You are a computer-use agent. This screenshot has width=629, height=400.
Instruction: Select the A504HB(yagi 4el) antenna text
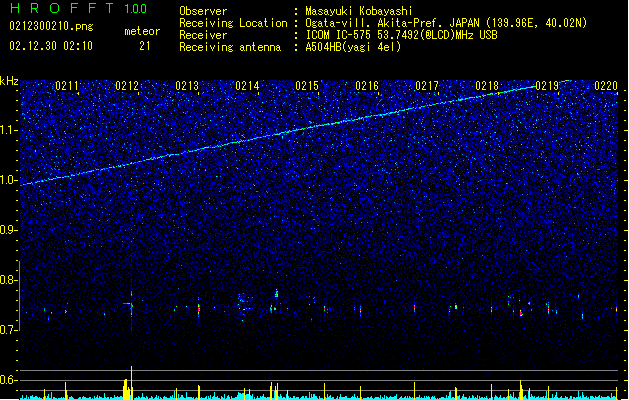[x=353, y=47]
